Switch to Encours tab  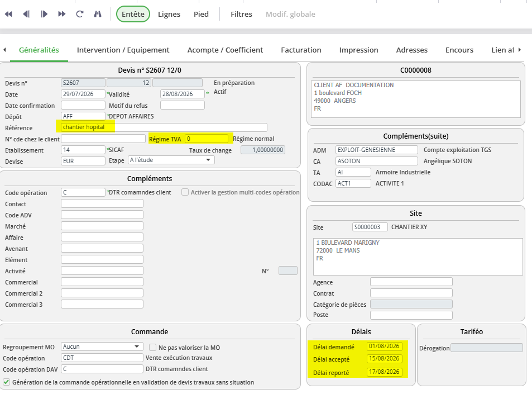pyautogui.click(x=459, y=50)
